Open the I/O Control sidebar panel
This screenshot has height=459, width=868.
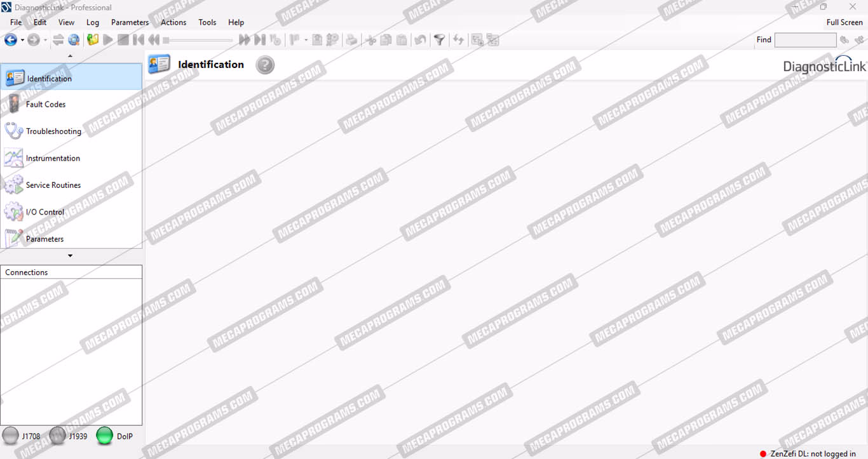(71, 212)
